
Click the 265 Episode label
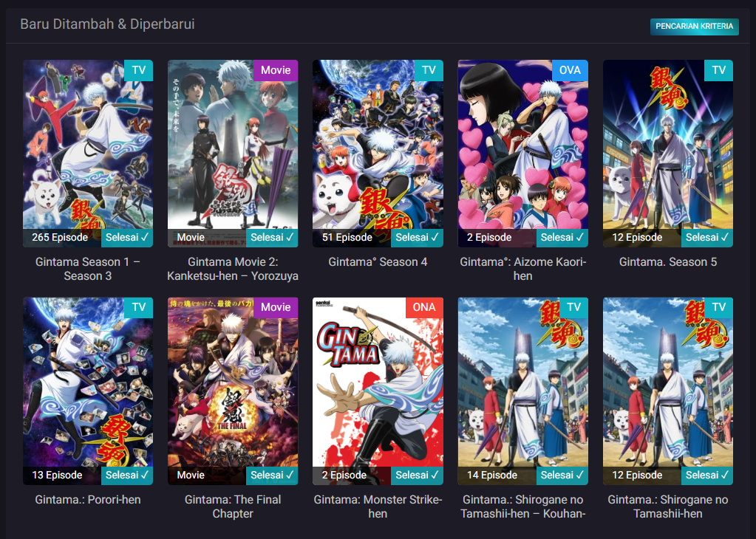pos(60,238)
